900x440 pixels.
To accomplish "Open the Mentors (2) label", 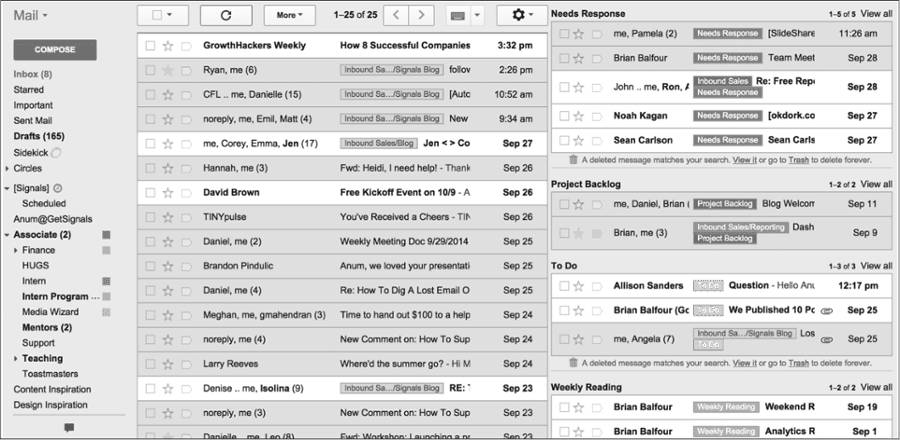I will (47, 328).
